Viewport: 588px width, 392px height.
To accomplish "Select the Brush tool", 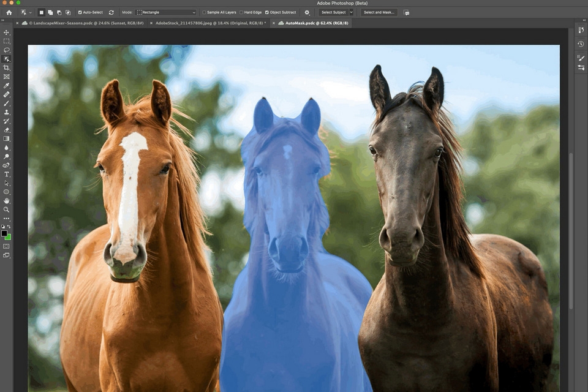I will [x=7, y=103].
